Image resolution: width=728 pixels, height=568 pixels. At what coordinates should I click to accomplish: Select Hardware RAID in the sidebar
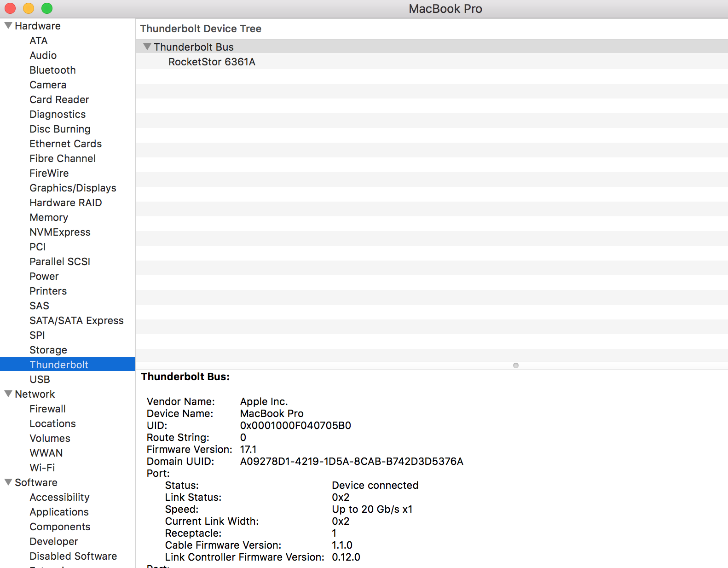tap(66, 203)
